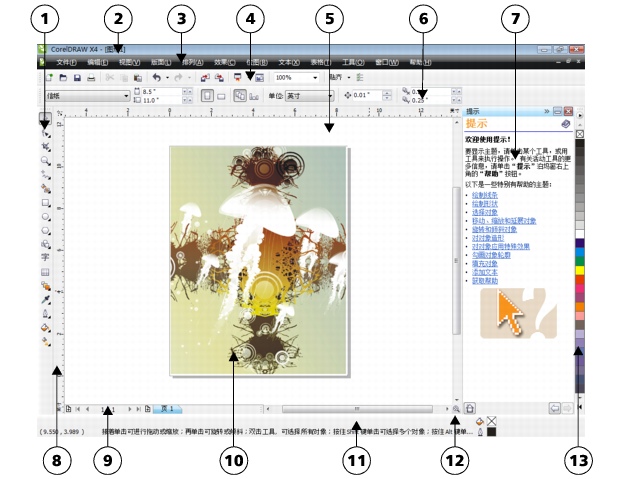Select the Text tool (字)
The image size is (622, 479).
point(45,257)
